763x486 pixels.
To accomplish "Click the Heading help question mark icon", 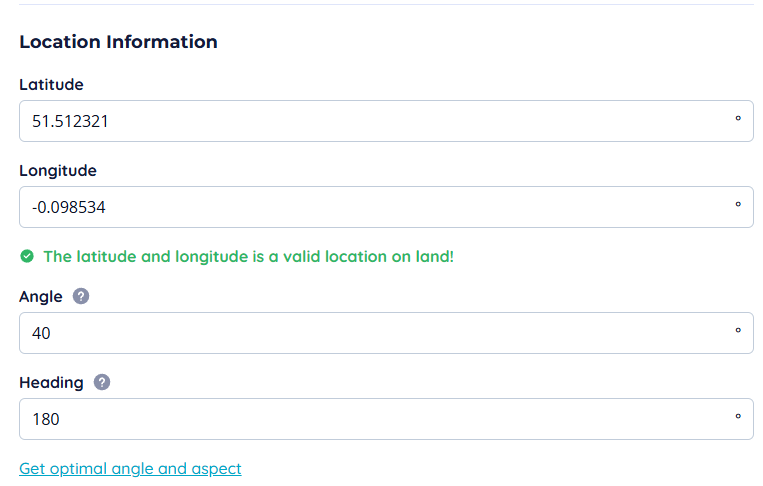I will tap(102, 383).
